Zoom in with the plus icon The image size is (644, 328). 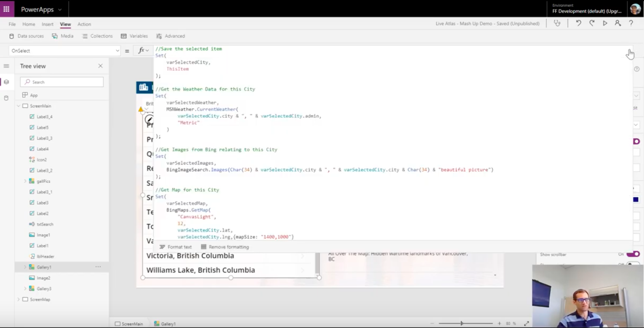tap(499, 323)
